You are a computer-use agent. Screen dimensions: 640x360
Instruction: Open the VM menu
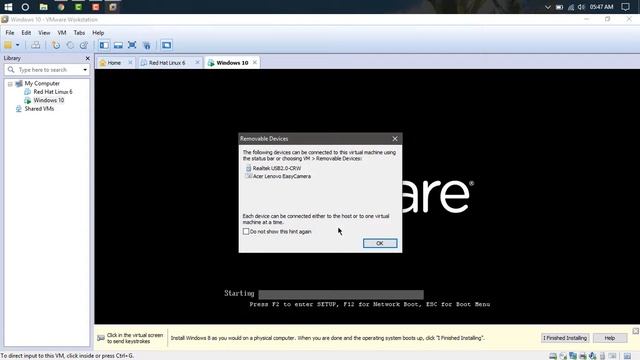pos(62,33)
